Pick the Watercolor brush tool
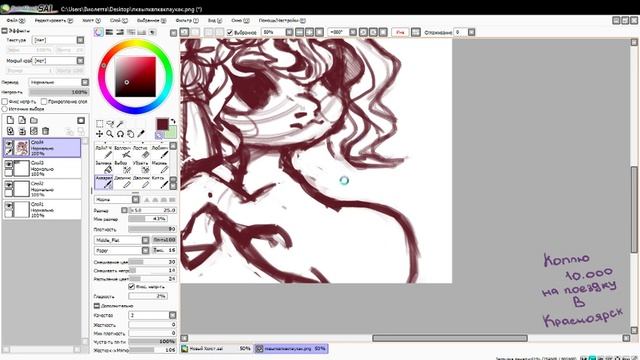The height and width of the screenshot is (360, 640). pyautogui.click(x=104, y=182)
